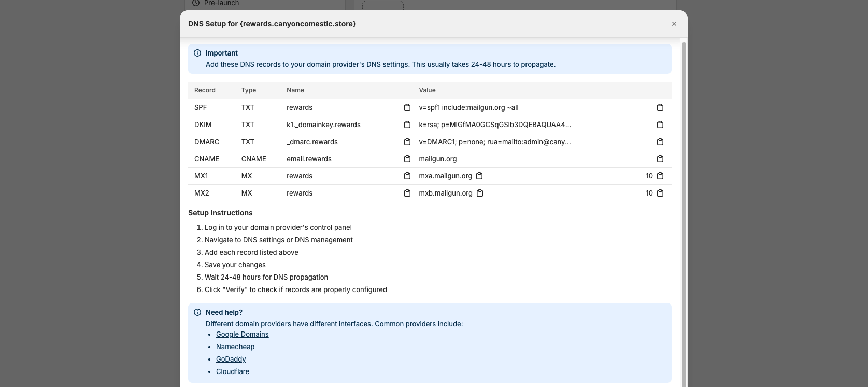Copy the DKIM name k1._domainkey.rewards
Viewport: 868px width, 387px height.
tap(407, 125)
